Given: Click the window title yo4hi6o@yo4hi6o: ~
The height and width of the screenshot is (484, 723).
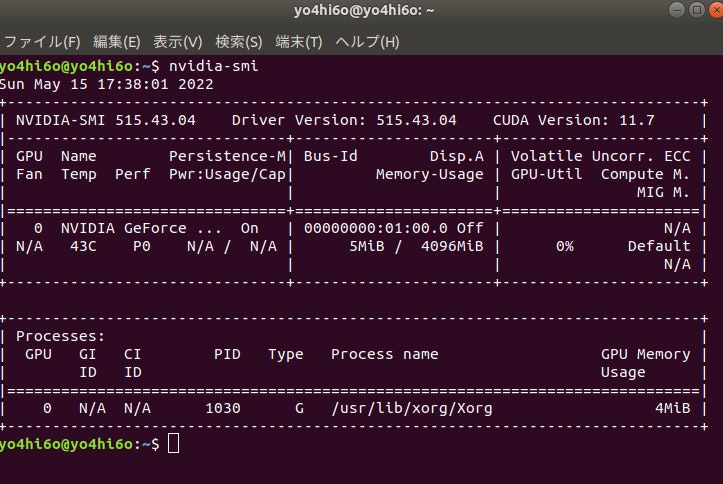Looking at the screenshot, I should [x=364, y=10].
